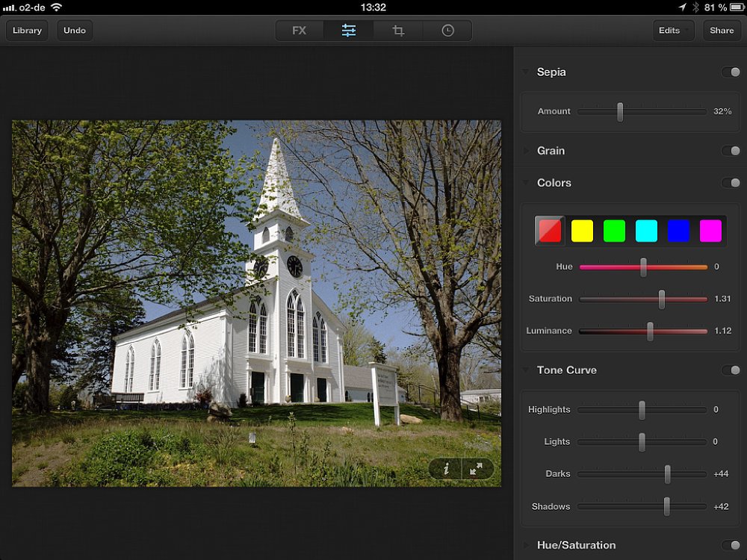The image size is (747, 560).
Task: Click the Share button
Action: point(722,31)
